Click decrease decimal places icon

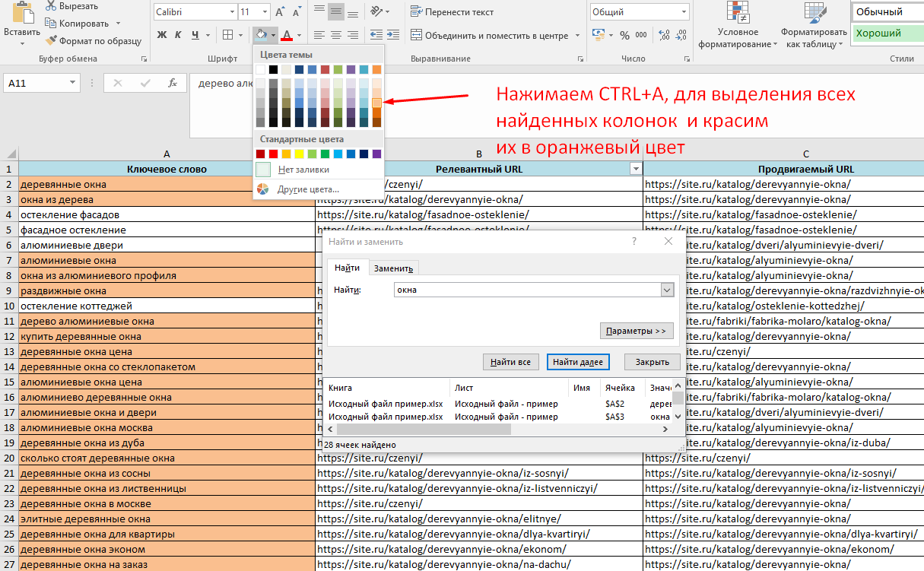click(679, 35)
